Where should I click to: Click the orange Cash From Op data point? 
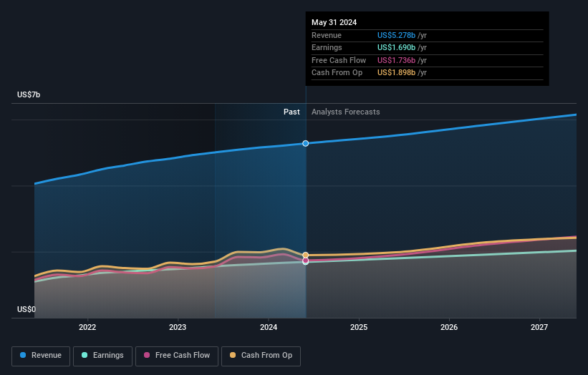point(306,255)
